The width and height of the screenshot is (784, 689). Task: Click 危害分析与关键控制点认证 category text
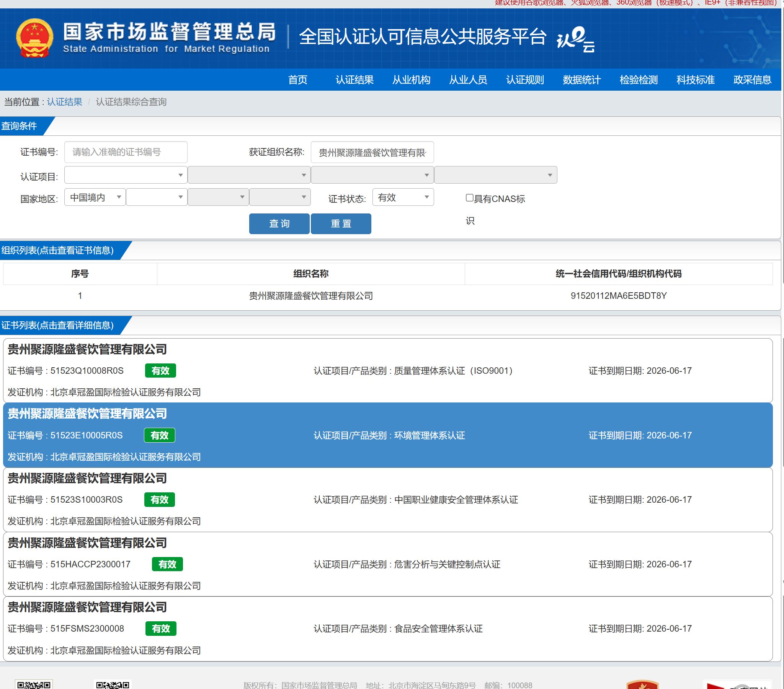click(x=447, y=564)
